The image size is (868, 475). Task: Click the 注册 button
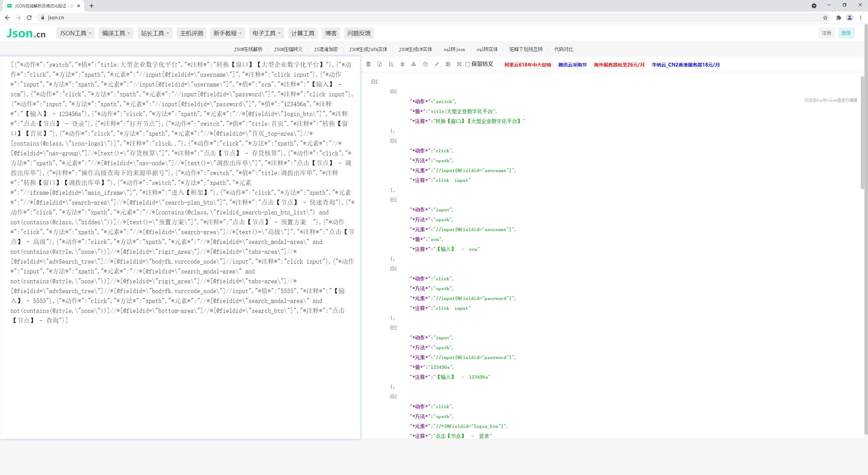[826, 33]
